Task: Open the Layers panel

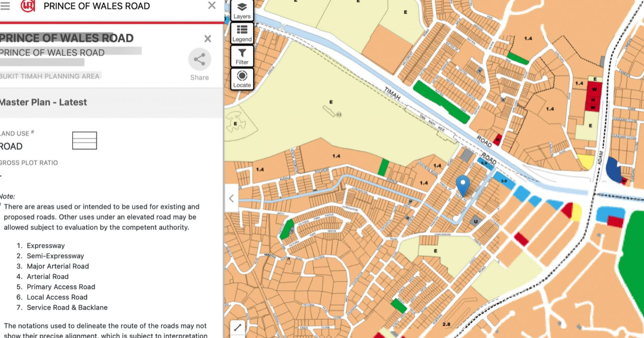Action: point(242,10)
